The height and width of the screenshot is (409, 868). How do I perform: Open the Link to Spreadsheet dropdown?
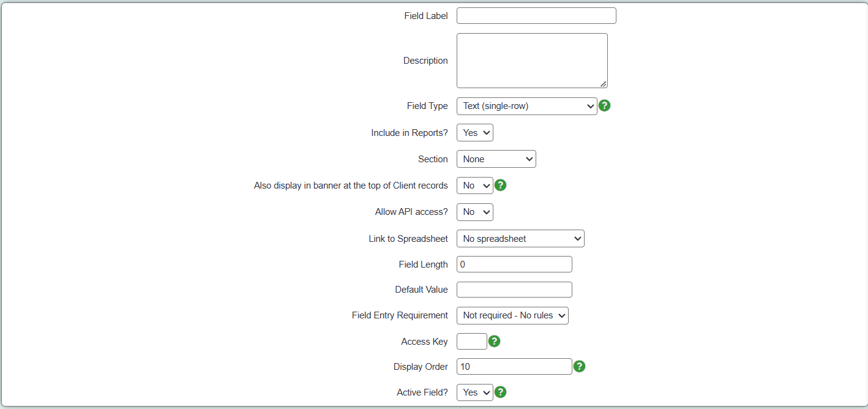(520, 239)
